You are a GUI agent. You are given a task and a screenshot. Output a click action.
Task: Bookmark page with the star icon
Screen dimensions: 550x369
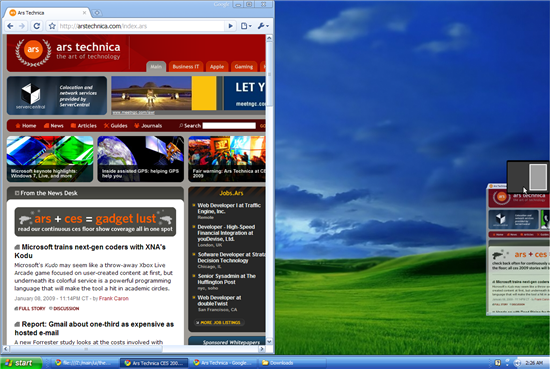[52, 26]
